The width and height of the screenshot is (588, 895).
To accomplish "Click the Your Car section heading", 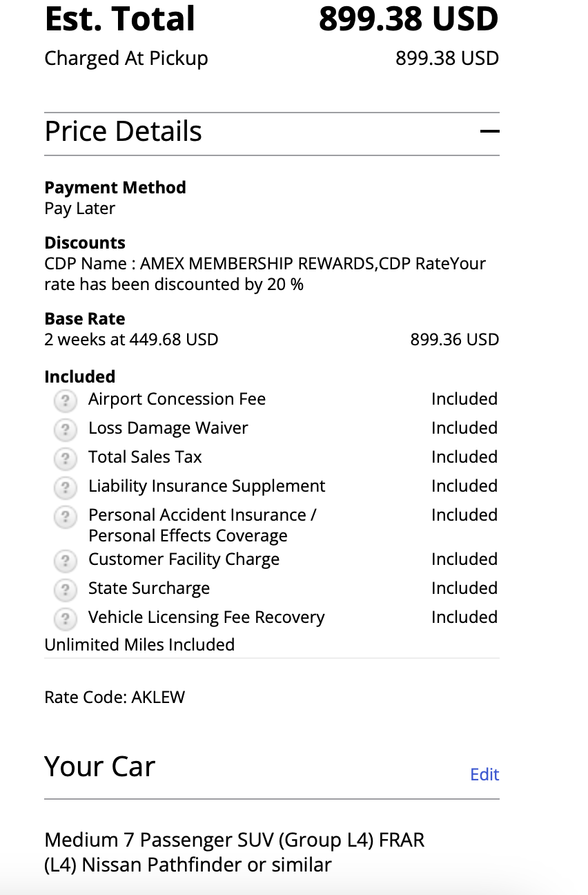I will click(x=100, y=767).
